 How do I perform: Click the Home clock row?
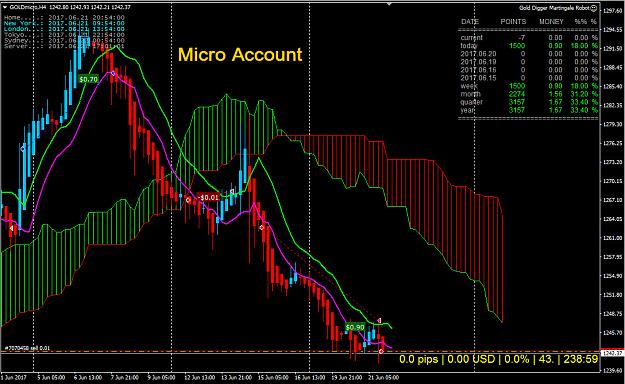[64, 18]
